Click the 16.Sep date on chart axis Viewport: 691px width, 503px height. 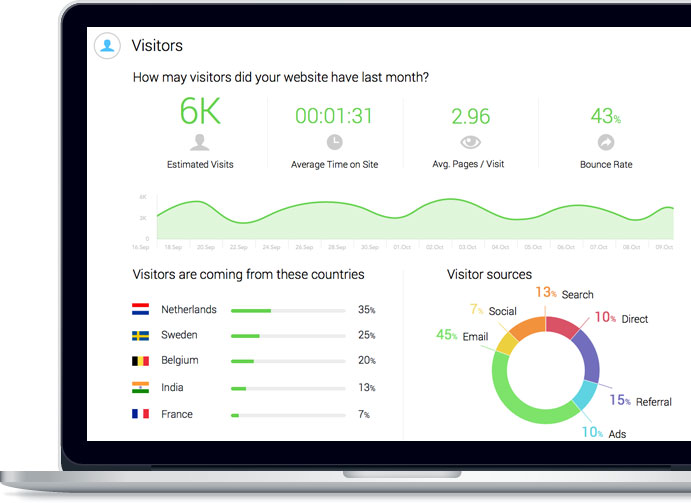pos(141,247)
